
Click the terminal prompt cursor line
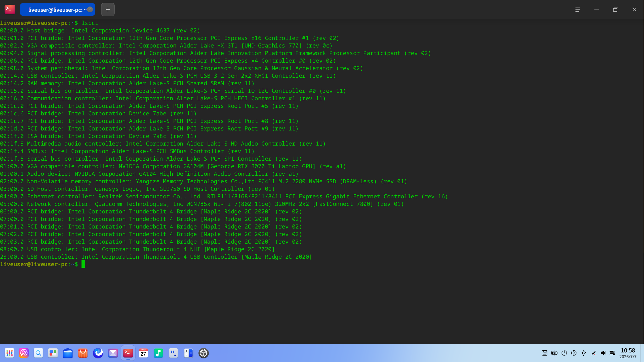43,264
